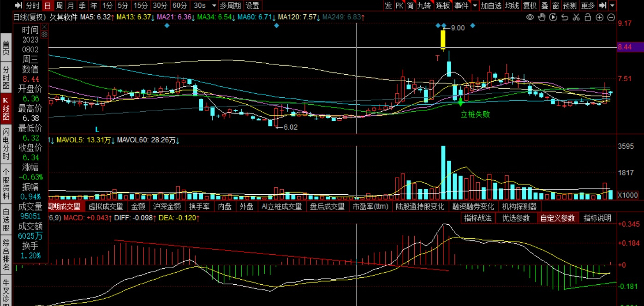Toggle 复权 price adjustment

(x=530, y=6)
